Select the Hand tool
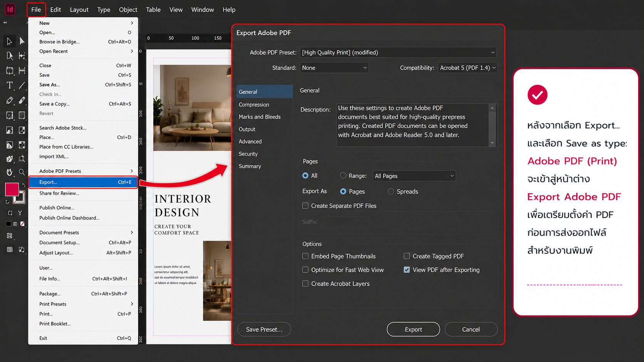 pos(10,172)
